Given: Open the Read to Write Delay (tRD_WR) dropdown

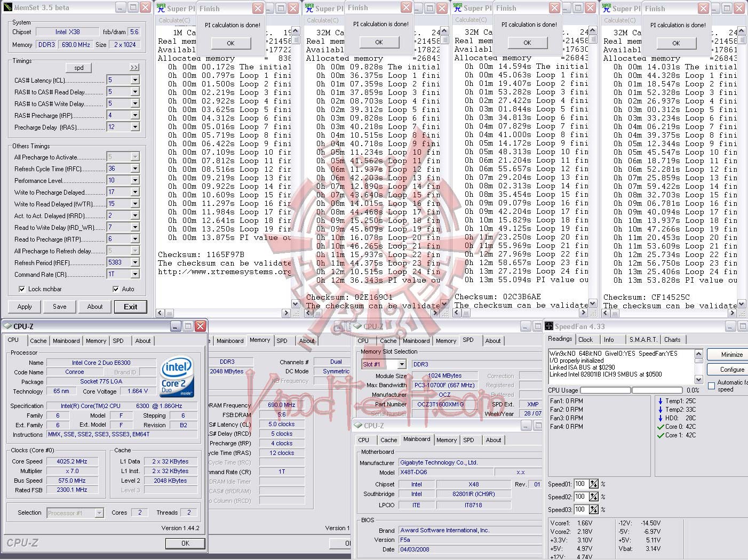Looking at the screenshot, I should (x=135, y=227).
